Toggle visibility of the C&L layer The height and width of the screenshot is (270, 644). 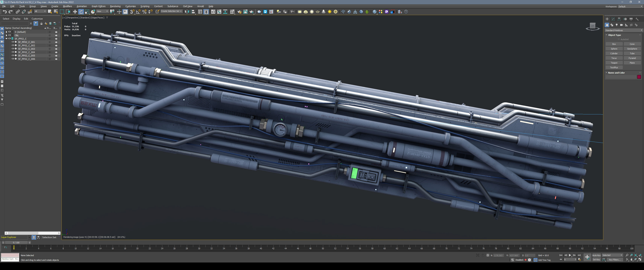point(10,35)
